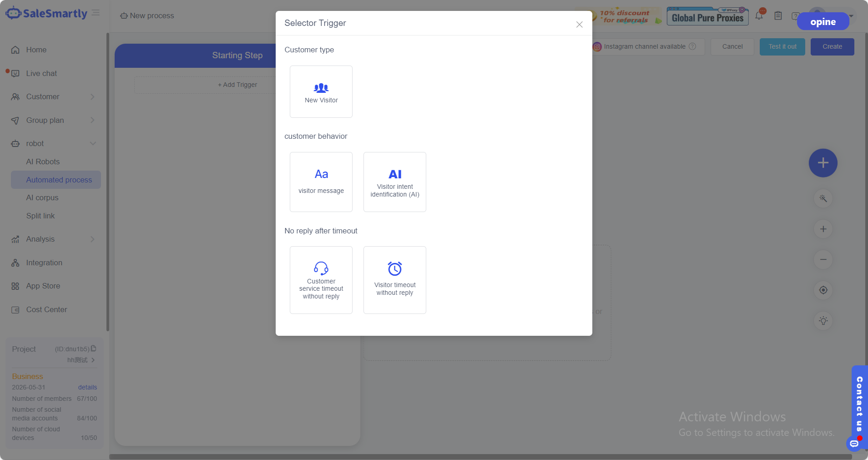Open Automated process submenu item
The width and height of the screenshot is (868, 460).
point(56,180)
